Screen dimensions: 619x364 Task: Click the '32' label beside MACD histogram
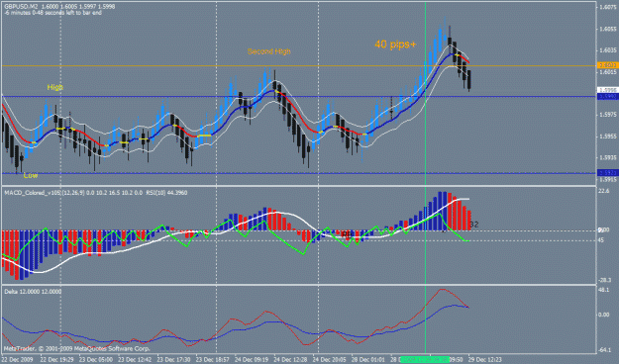[x=474, y=225]
